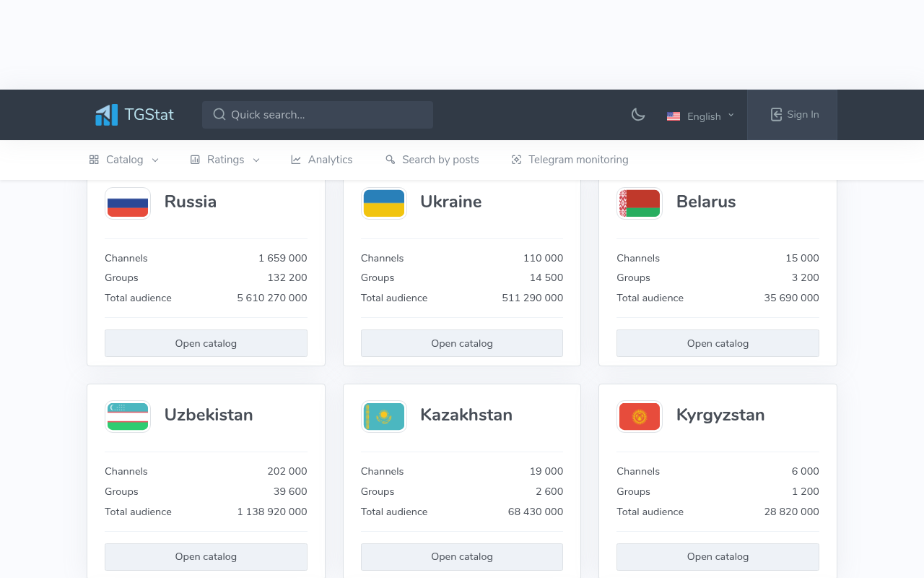Click Kyrgyzstan groups value 1 200

[806, 491]
